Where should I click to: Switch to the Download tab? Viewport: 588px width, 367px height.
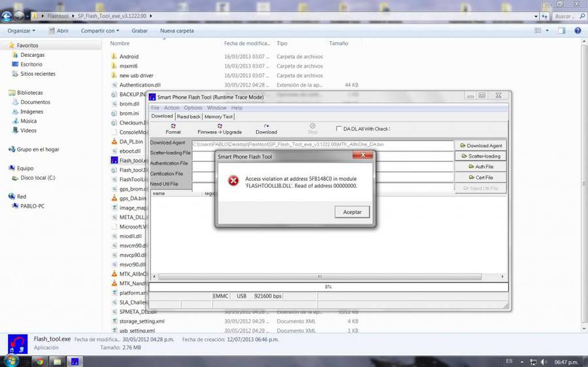162,116
